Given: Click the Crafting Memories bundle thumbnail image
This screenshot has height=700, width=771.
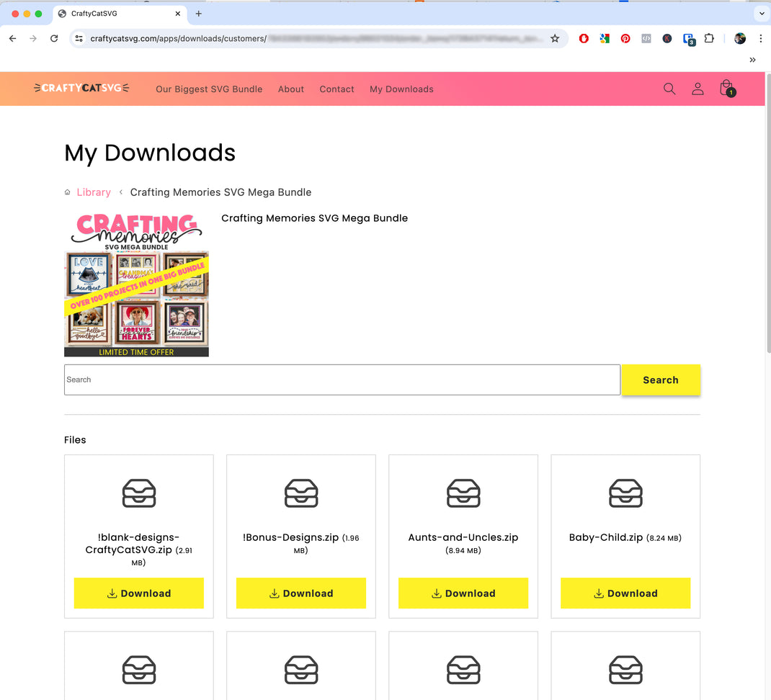Looking at the screenshot, I should tap(136, 284).
